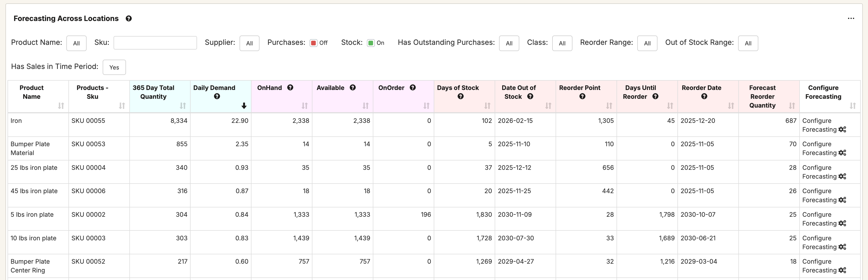
Task: Click the Days Until Reorder help icon
Action: 655,96
